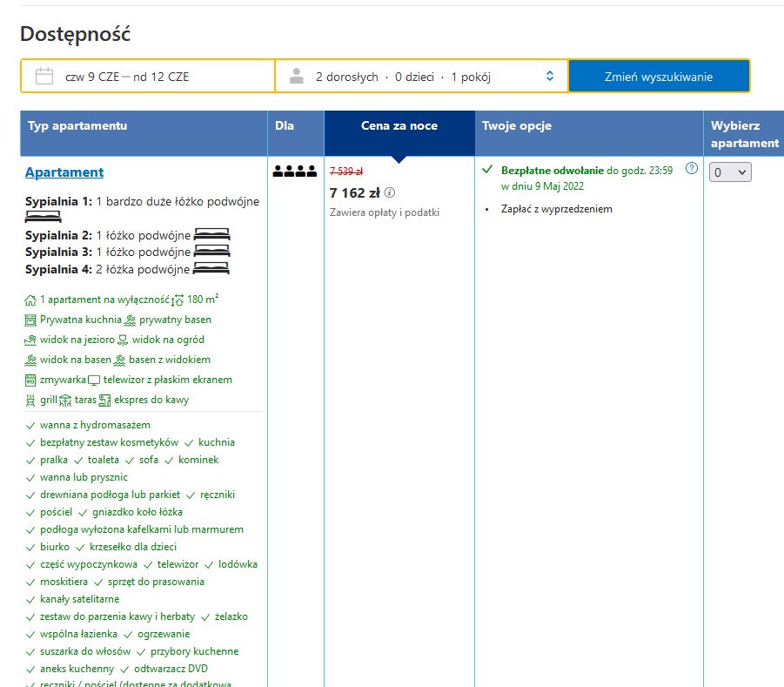Click the lodówka amenity
The image size is (784, 687).
tap(238, 564)
